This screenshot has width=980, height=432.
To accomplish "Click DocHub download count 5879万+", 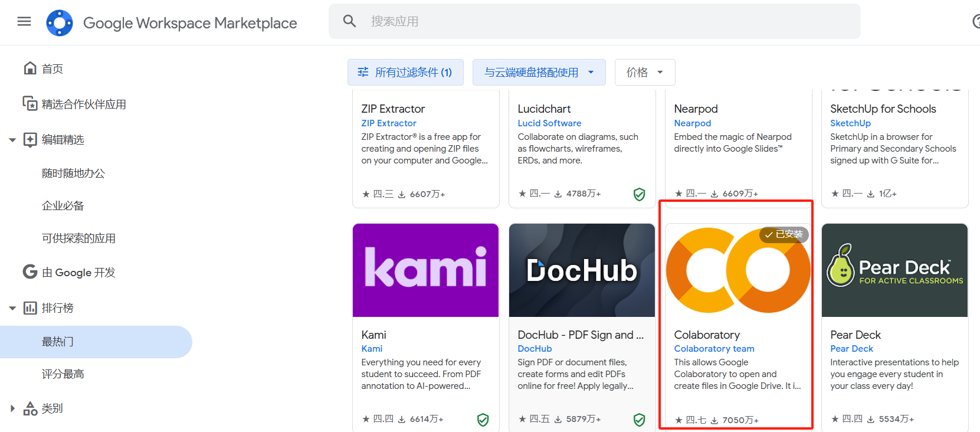I will click(578, 419).
